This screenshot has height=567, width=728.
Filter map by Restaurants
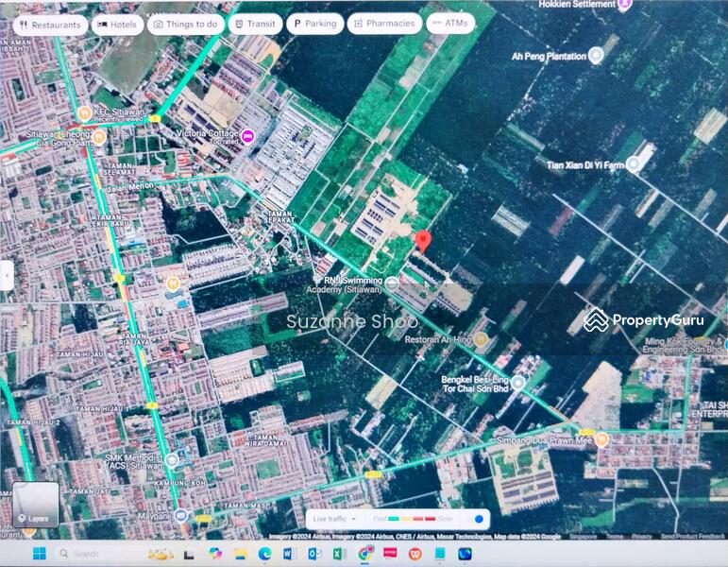[x=49, y=25]
